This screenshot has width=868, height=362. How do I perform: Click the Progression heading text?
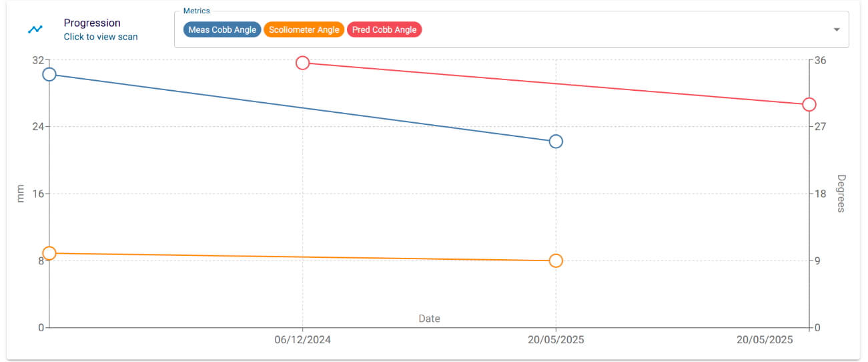click(x=92, y=23)
